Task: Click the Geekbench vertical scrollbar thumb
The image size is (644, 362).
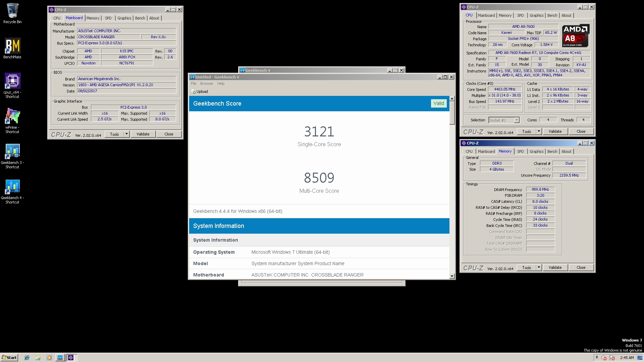Action: [452, 113]
